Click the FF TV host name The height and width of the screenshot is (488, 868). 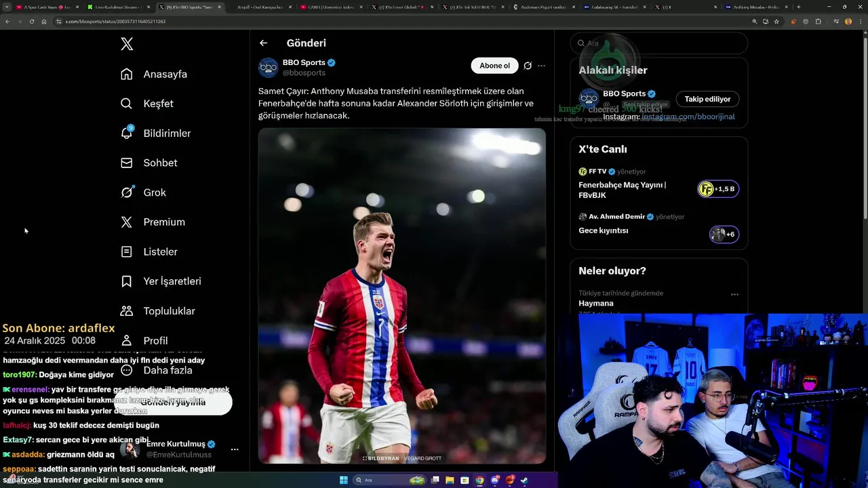click(x=597, y=171)
